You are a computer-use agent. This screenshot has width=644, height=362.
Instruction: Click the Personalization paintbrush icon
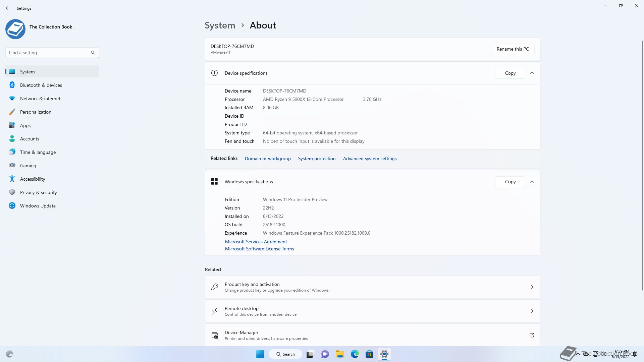coord(12,112)
